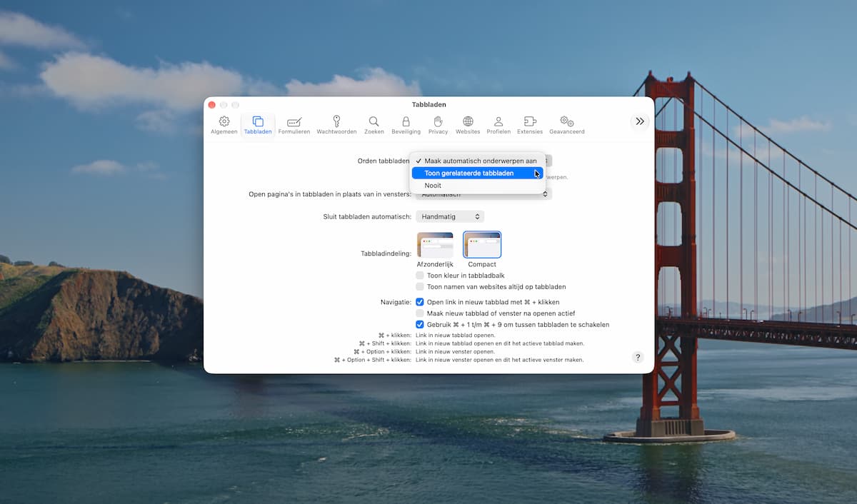This screenshot has width=857, height=504.
Task: Go to the Zoeken settings pane
Action: 374,125
